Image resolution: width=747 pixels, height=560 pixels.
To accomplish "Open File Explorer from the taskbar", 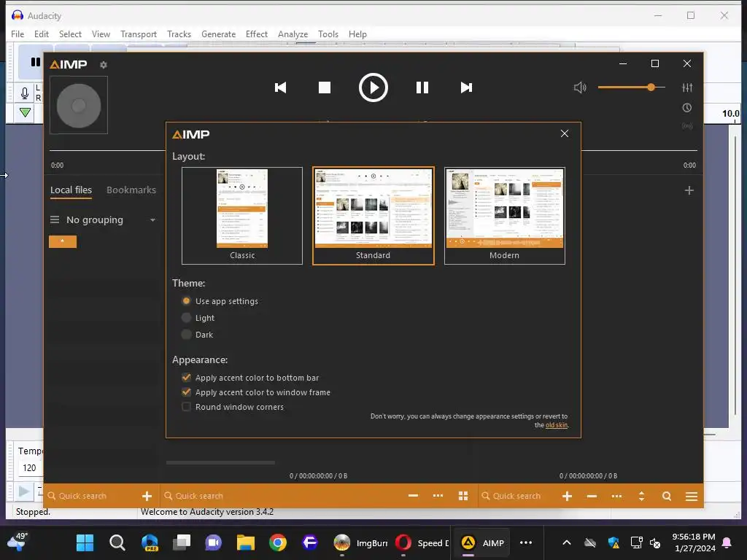I will (246, 542).
